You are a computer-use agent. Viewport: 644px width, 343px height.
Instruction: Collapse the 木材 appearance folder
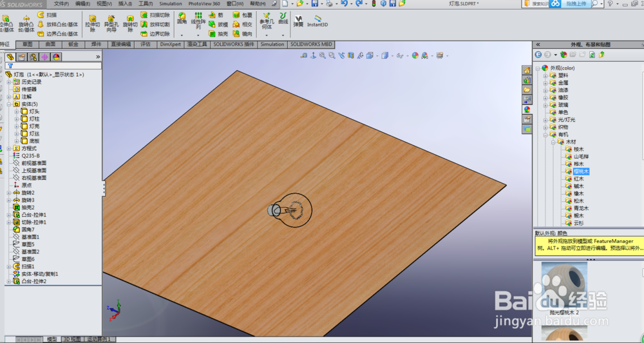[x=553, y=142]
